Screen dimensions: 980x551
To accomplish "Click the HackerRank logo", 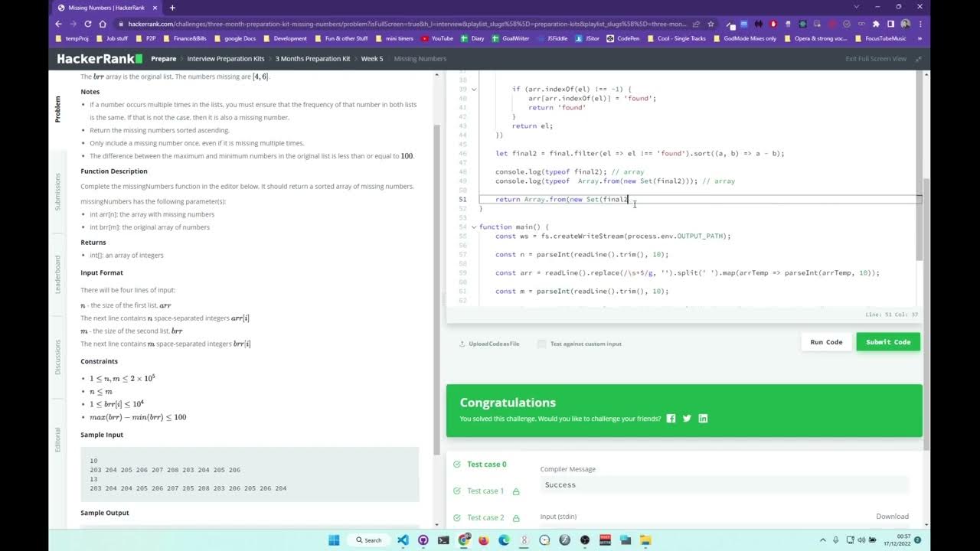I will (x=100, y=58).
